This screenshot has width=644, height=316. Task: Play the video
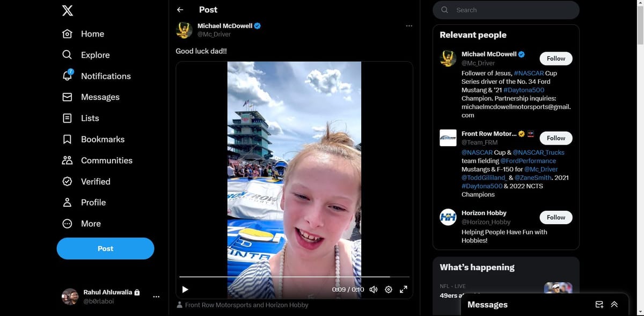185,289
